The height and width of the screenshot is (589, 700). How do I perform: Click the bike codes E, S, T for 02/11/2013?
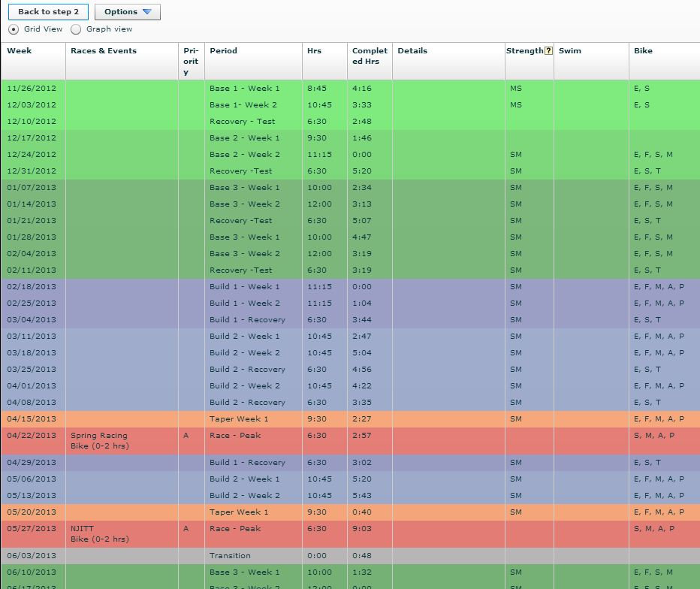(647, 270)
